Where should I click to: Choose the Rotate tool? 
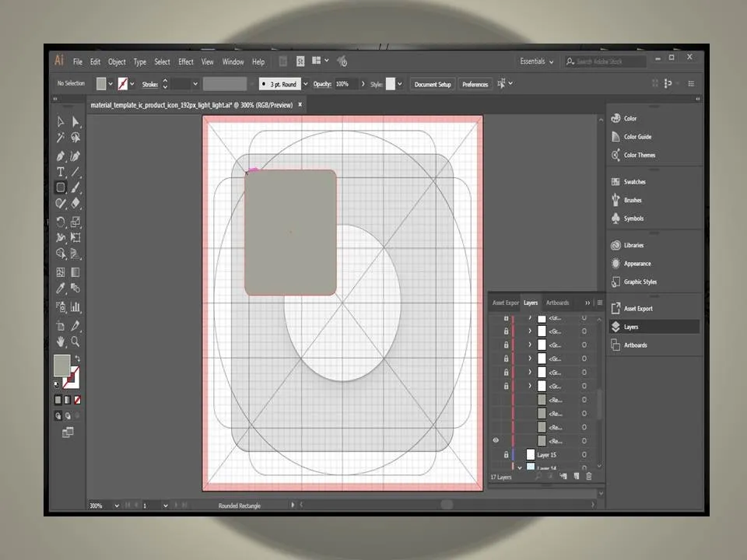point(61,222)
